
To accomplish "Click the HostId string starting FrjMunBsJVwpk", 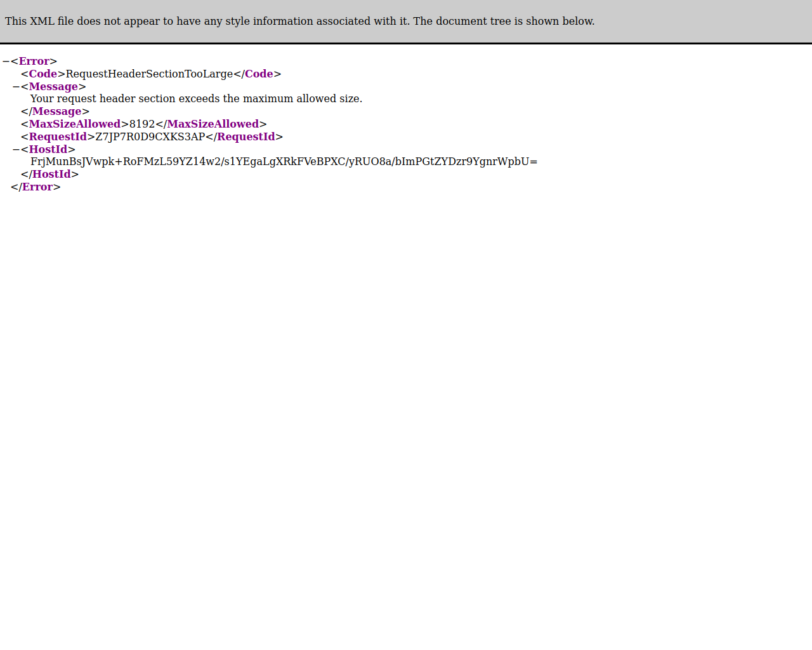I will pyautogui.click(x=284, y=162).
